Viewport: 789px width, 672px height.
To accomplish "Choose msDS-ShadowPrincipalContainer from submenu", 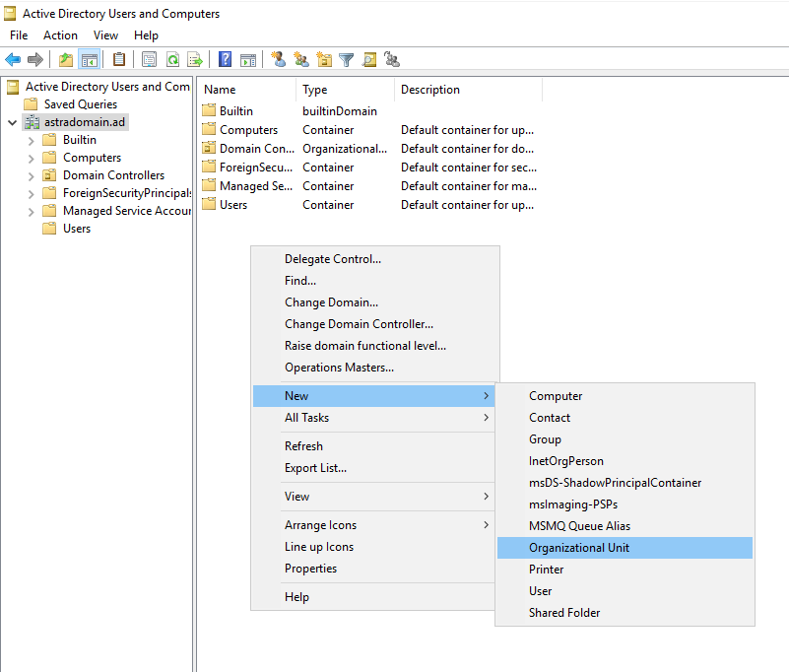I will 625,483.
